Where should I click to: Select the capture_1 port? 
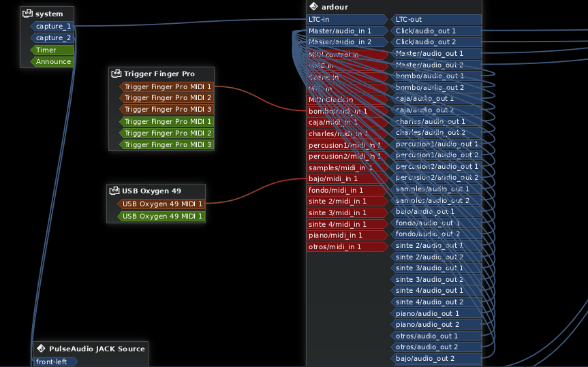click(53, 26)
